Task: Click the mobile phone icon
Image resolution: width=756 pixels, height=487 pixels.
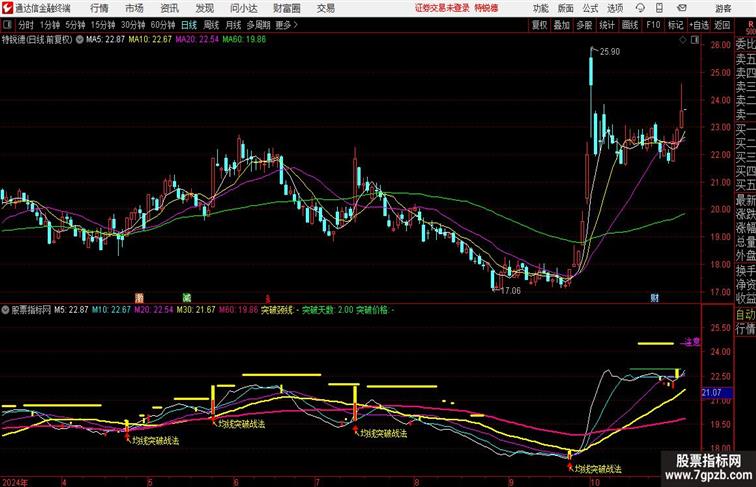Action: 659,8
